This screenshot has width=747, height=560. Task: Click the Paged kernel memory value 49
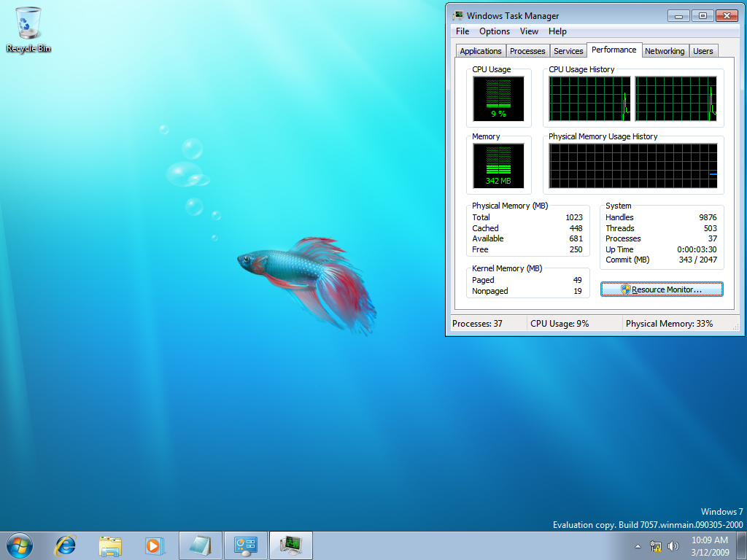(x=578, y=280)
